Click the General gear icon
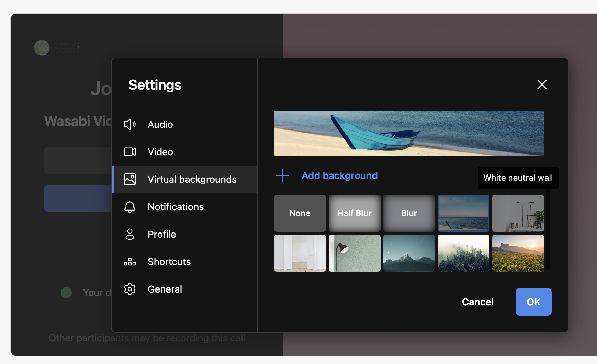This screenshot has width=597, height=364. (x=130, y=289)
